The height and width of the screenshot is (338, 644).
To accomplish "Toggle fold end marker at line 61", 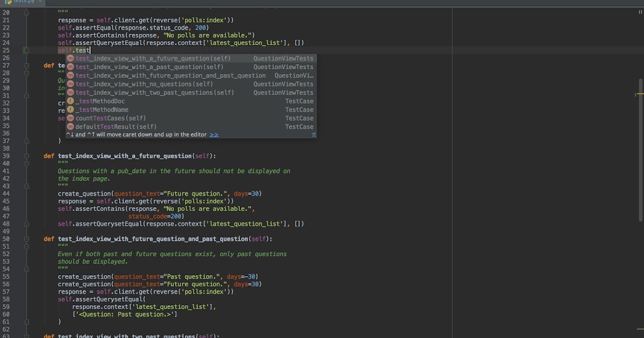I will point(26,322).
